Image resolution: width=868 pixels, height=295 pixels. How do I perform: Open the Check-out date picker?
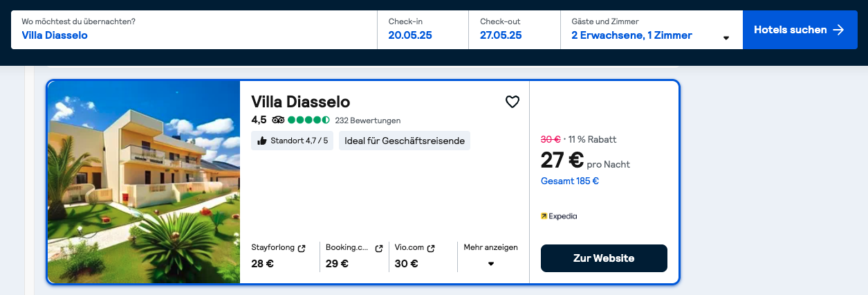coord(515,30)
